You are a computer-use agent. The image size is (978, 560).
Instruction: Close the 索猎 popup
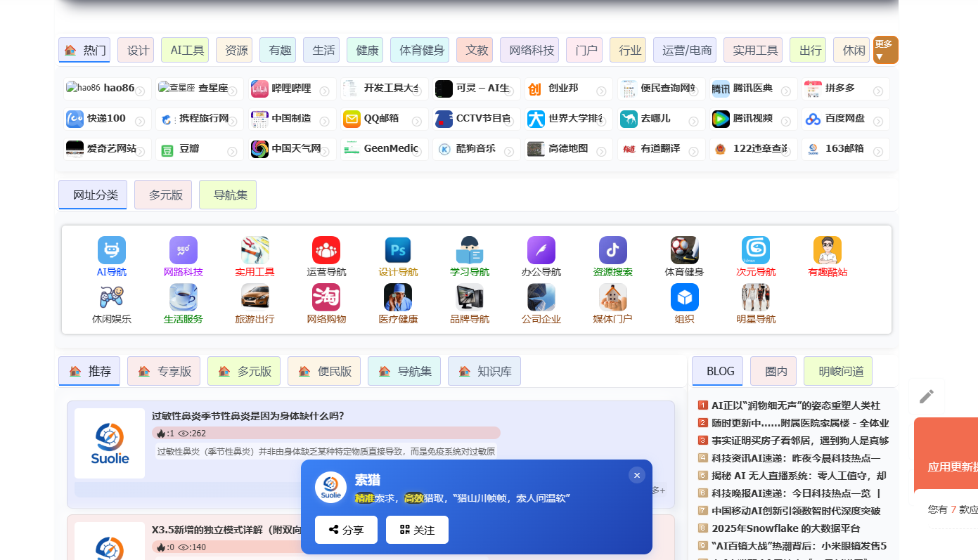(637, 475)
